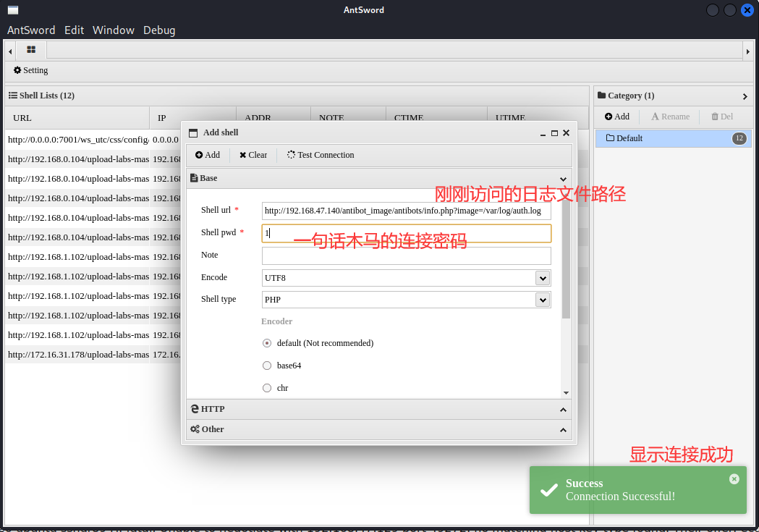Dismiss the Success notification with its X

tap(734, 479)
